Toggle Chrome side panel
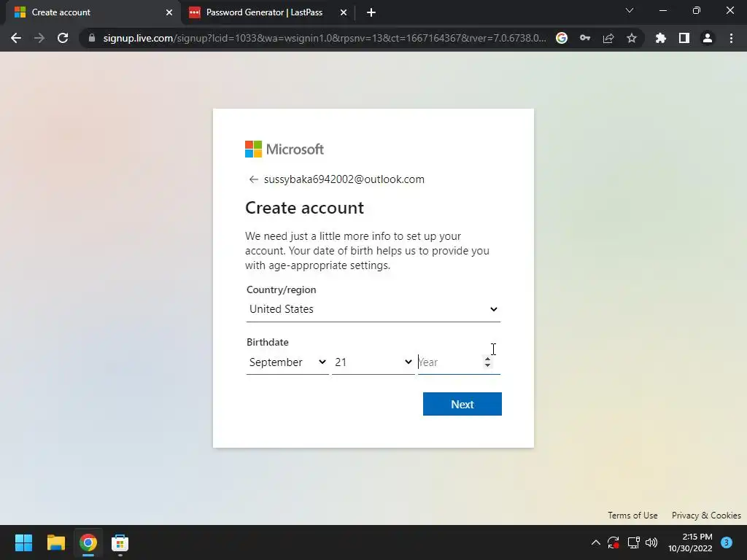 [x=684, y=38]
